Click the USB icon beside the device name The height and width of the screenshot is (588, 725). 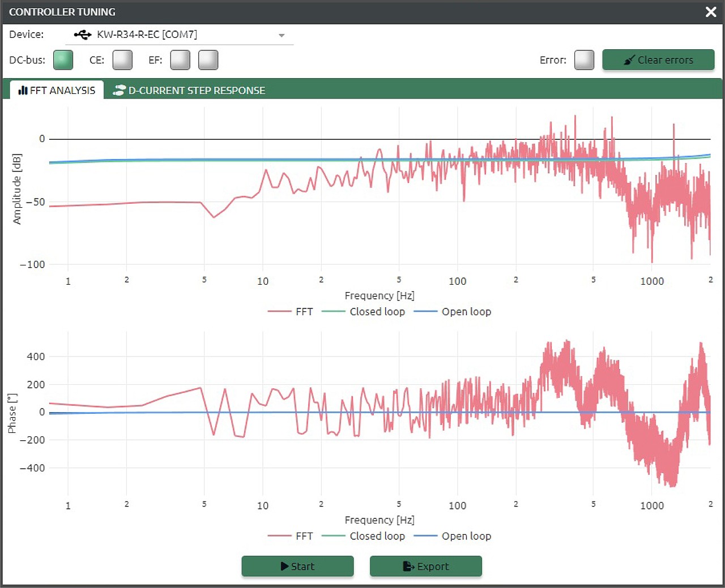[83, 35]
